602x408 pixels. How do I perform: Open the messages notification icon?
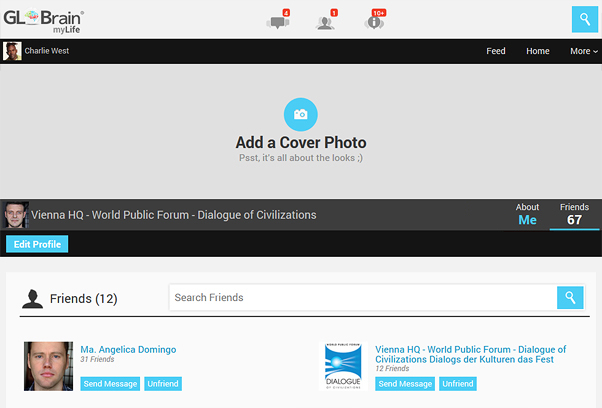coord(278,20)
